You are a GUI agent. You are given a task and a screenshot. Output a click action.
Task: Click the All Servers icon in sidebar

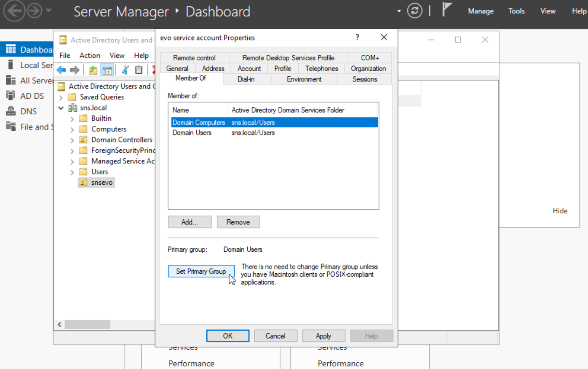tap(11, 80)
